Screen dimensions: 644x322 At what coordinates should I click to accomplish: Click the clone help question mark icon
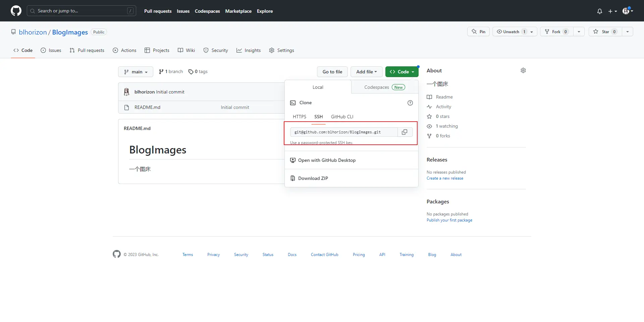pos(410,103)
